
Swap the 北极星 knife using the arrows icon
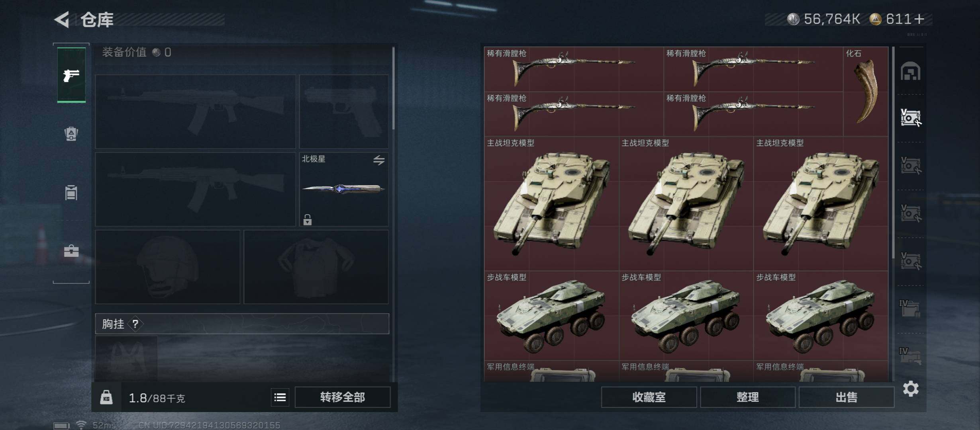[x=379, y=160]
